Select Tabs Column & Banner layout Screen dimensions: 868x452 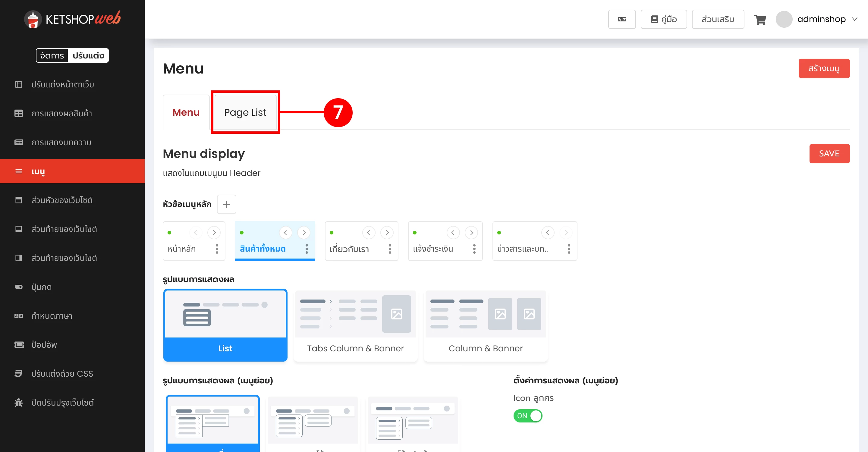355,325
